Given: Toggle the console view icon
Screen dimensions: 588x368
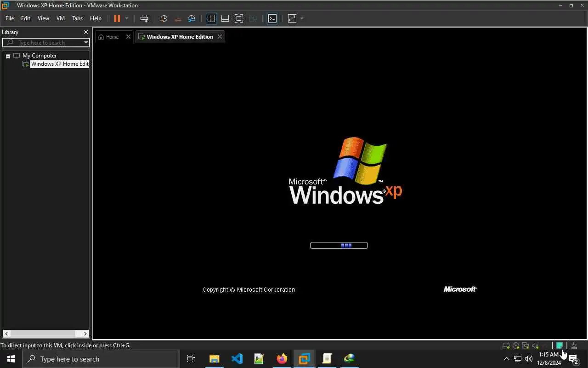Looking at the screenshot, I should [x=272, y=18].
